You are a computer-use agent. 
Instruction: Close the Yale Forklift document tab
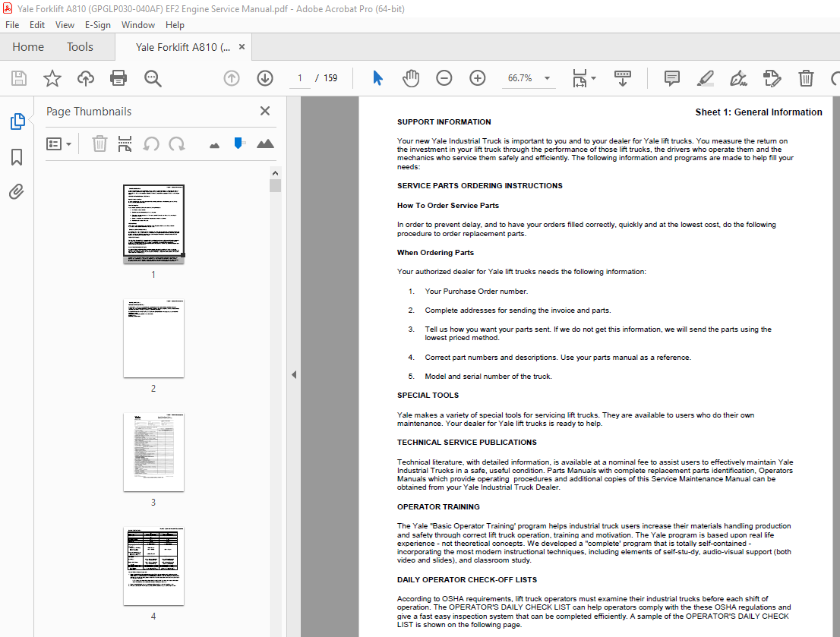(x=242, y=46)
